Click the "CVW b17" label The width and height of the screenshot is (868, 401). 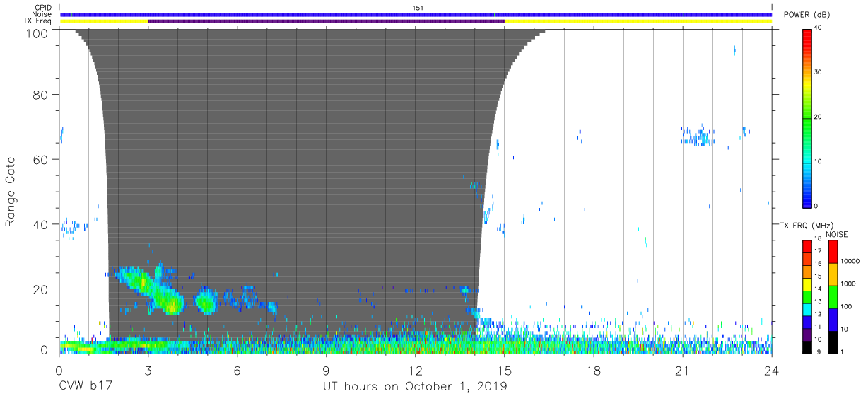tap(86, 387)
